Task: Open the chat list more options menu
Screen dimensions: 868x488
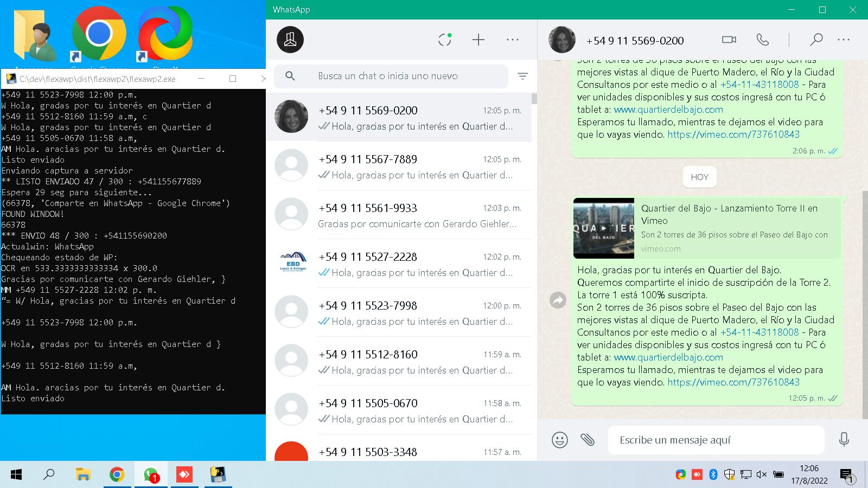Action: pyautogui.click(x=513, y=40)
